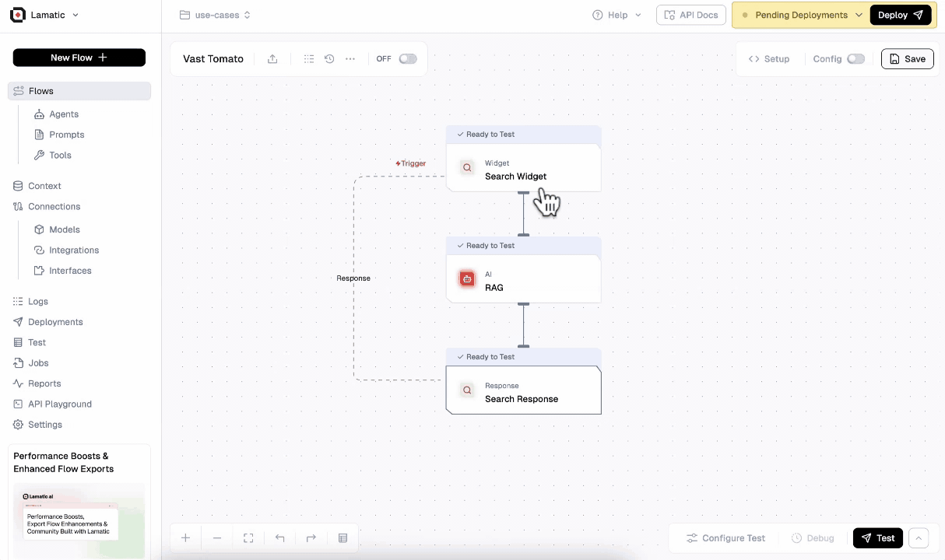
Task: Open API Docs
Action: click(x=690, y=15)
